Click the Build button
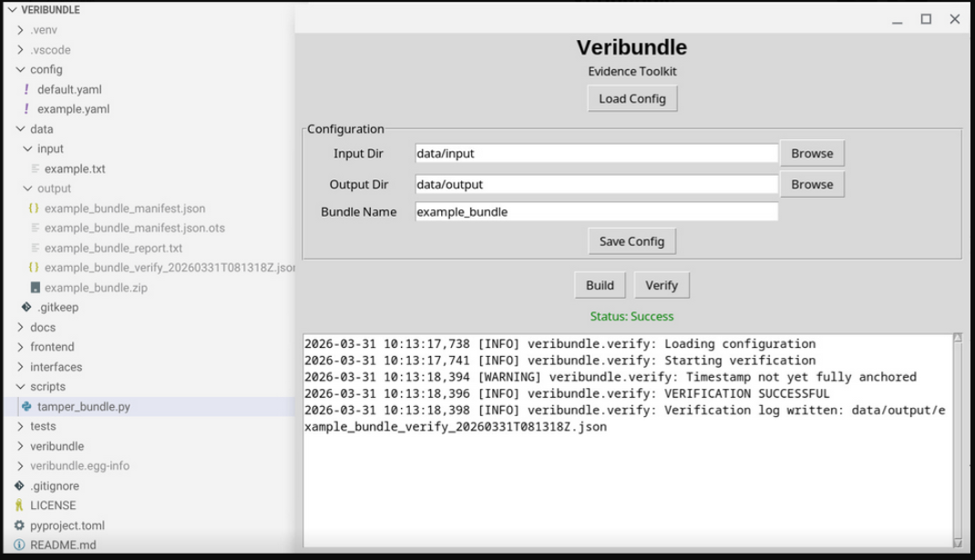Screen dimensions: 975x560 point(600,285)
